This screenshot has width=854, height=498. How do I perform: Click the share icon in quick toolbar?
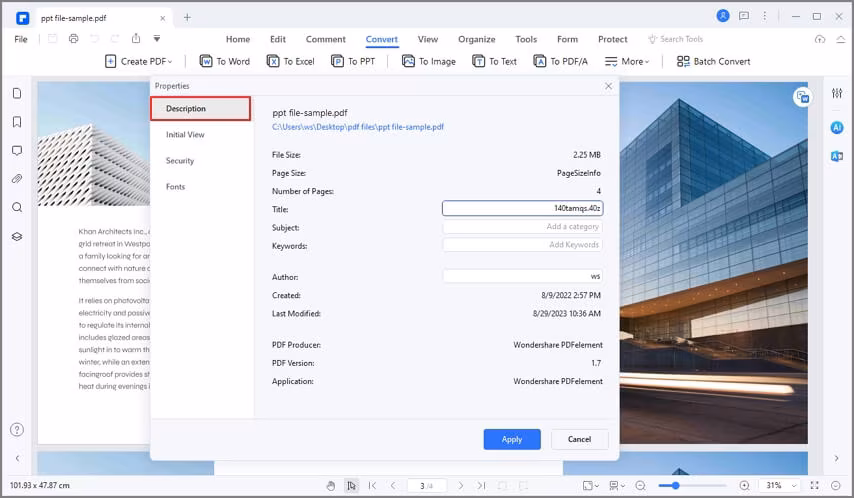(136, 39)
